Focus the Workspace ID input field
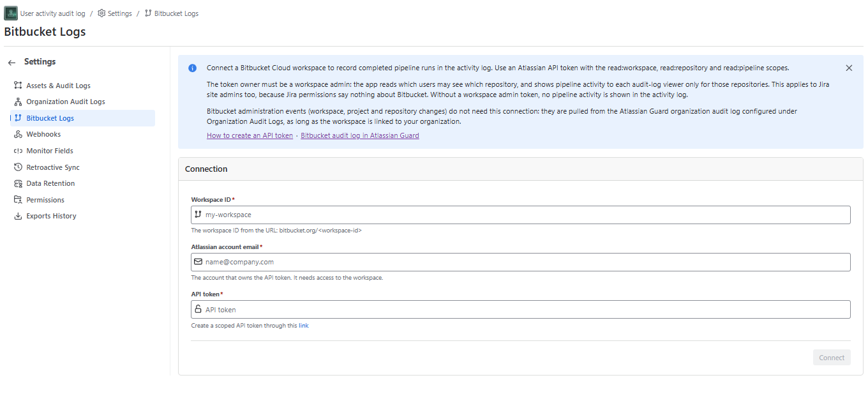This screenshot has width=868, height=410. click(x=521, y=215)
